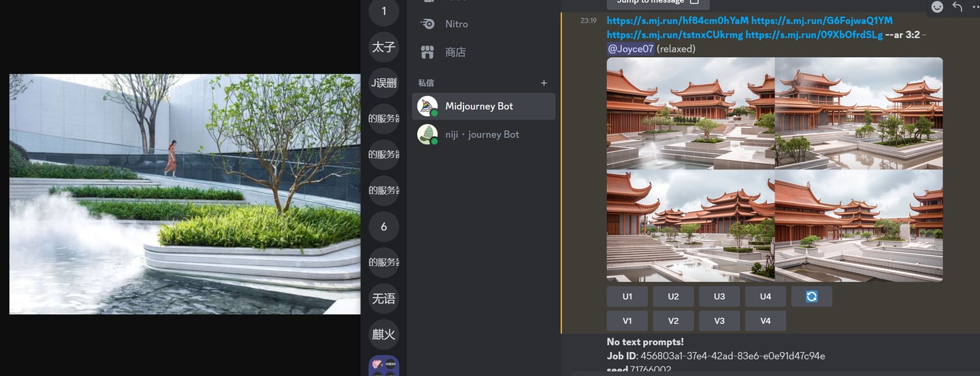Open the bottom-left generated temple image
This screenshot has width=980, height=376.
tap(690, 225)
